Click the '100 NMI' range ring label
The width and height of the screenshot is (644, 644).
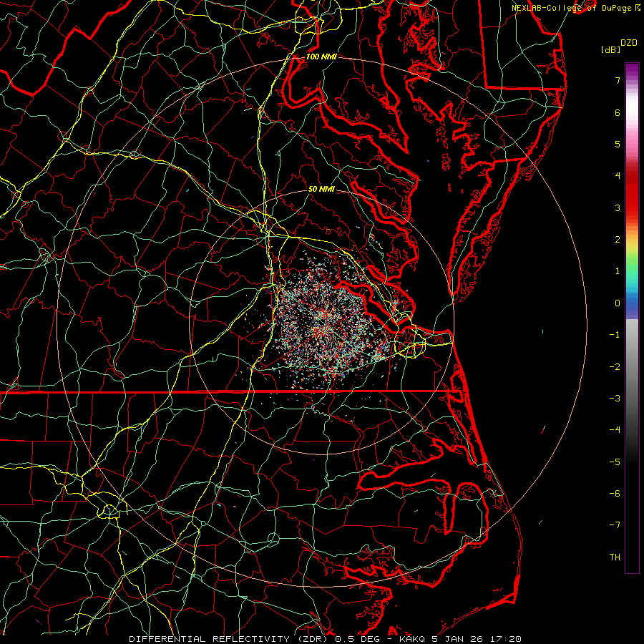pyautogui.click(x=321, y=57)
